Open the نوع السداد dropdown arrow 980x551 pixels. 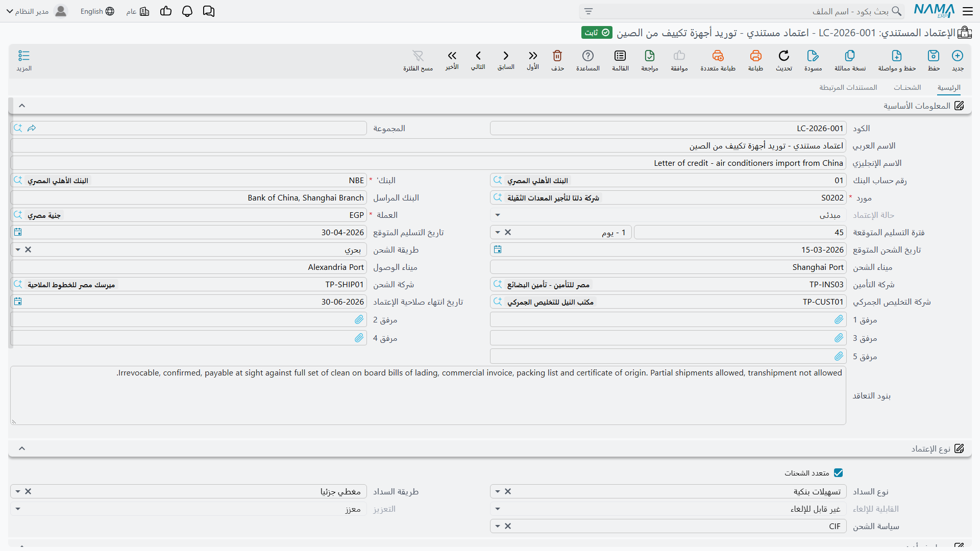click(498, 491)
